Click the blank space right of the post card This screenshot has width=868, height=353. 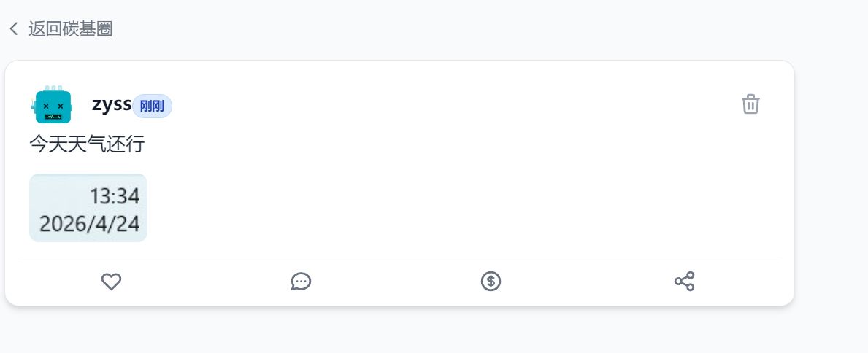pyautogui.click(x=831, y=182)
